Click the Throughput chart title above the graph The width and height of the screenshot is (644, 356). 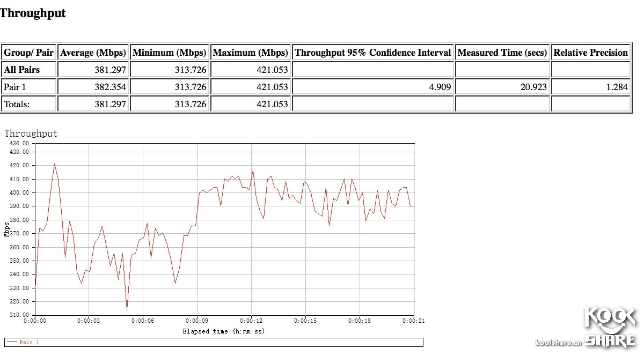click(31, 133)
